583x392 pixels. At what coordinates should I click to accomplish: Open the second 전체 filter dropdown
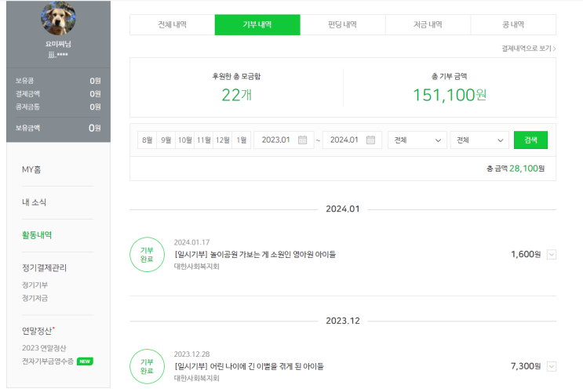coord(479,140)
